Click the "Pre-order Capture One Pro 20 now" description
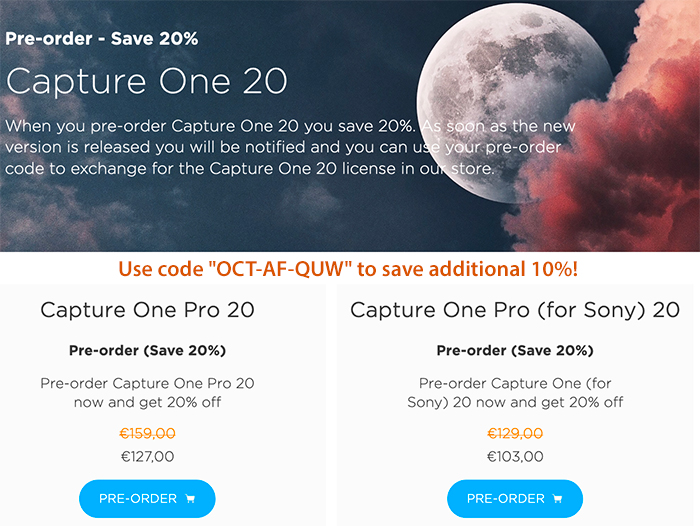This screenshot has width=700, height=526. click(x=147, y=392)
